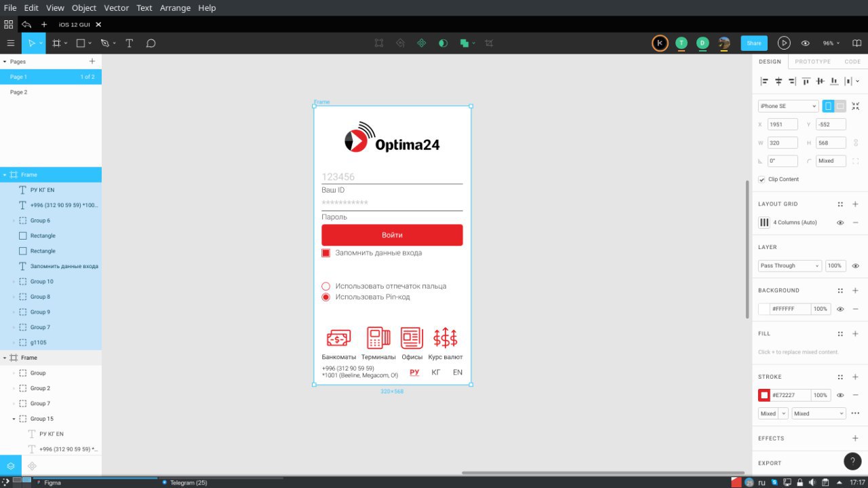This screenshot has height=488, width=868.
Task: Click the layer opacity 100% field
Action: [835, 266]
